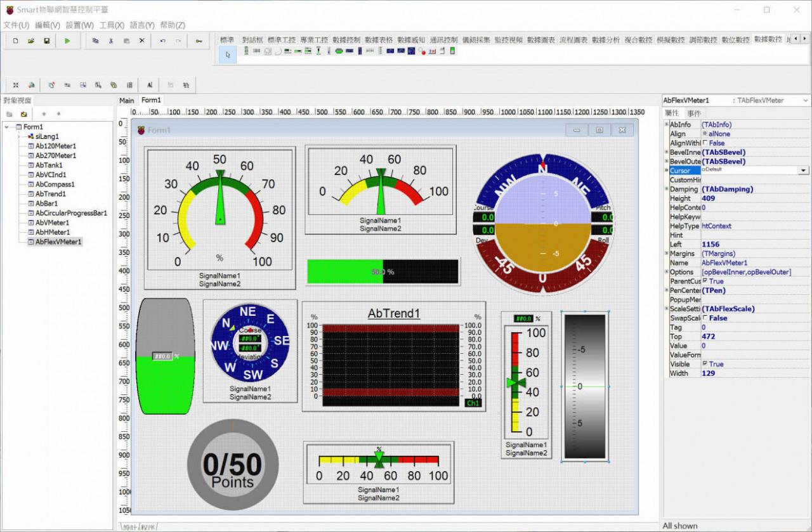The height and width of the screenshot is (532, 812).
Task: Click the horizontal green progress bar AbBar1
Action: (x=383, y=271)
